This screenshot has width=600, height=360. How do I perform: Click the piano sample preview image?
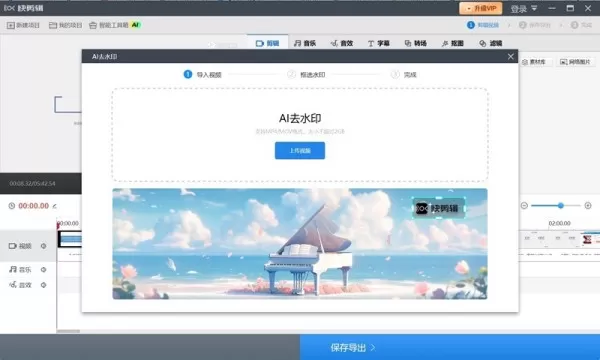[x=300, y=244]
